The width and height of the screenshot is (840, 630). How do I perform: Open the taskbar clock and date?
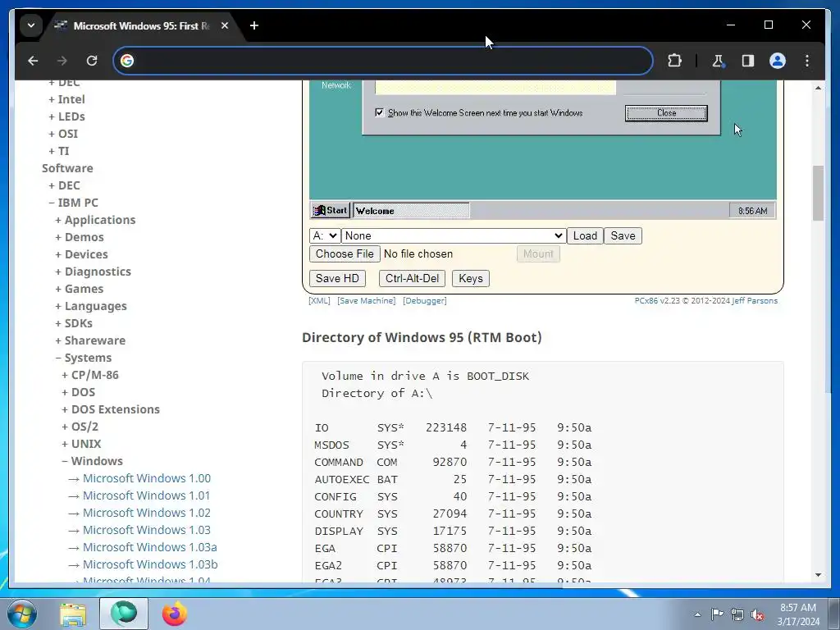click(798, 614)
